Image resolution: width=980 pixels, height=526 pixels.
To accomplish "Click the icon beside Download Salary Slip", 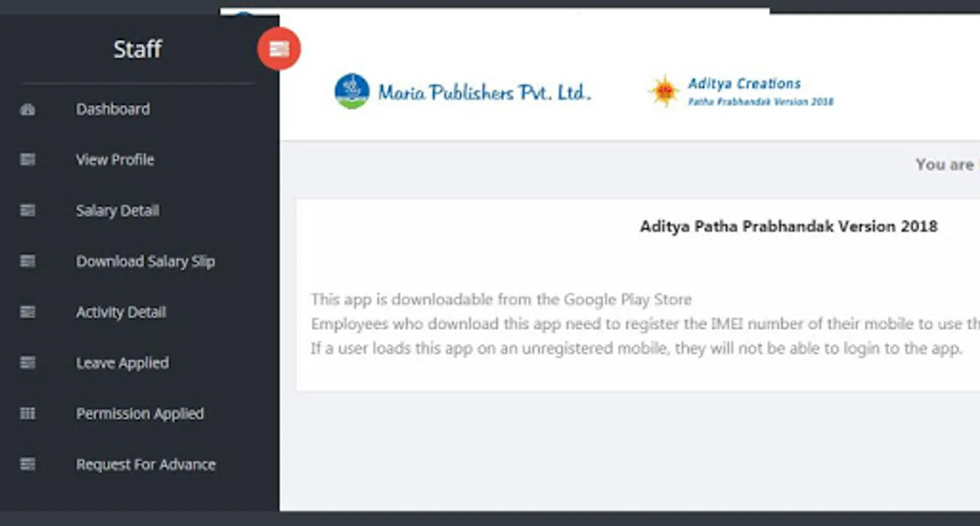I will 27,261.
